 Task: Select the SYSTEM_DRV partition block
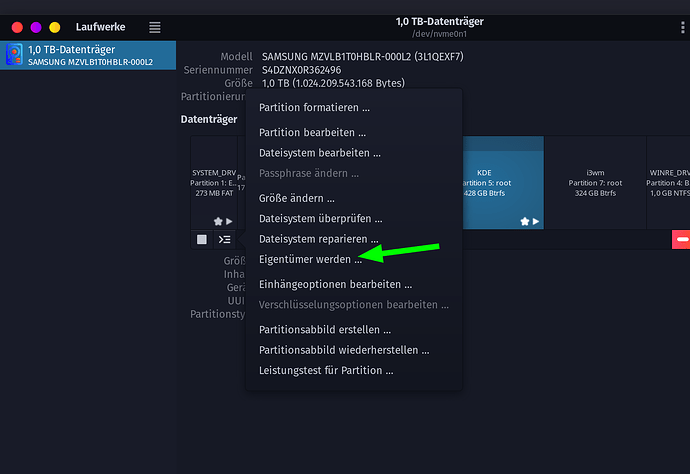(x=213, y=183)
